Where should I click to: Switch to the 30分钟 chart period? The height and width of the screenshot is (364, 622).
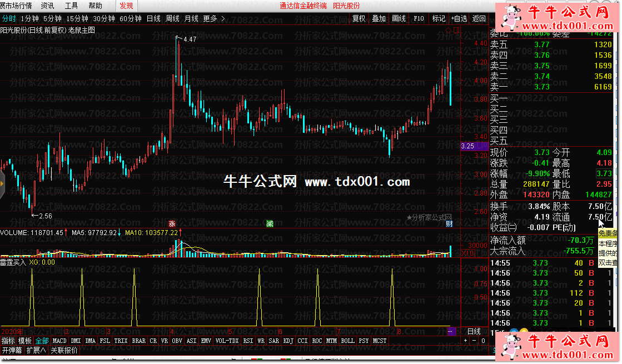(104, 19)
